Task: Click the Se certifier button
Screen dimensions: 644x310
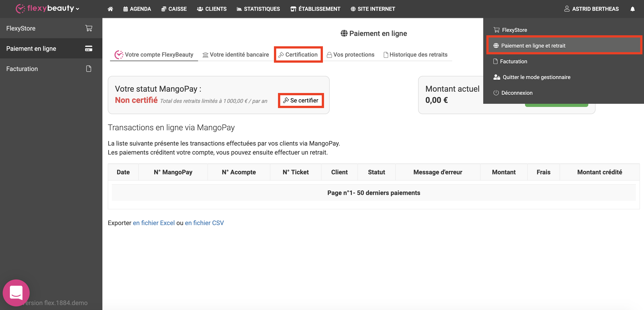Action: pyautogui.click(x=301, y=100)
